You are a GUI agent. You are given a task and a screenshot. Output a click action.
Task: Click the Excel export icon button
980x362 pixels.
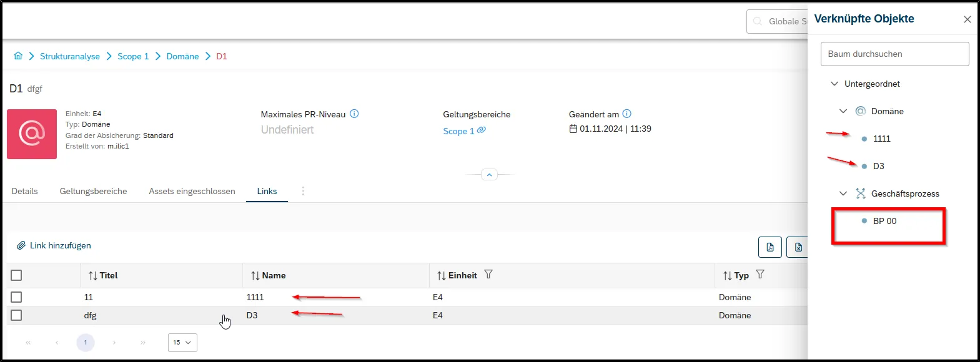pyautogui.click(x=798, y=247)
